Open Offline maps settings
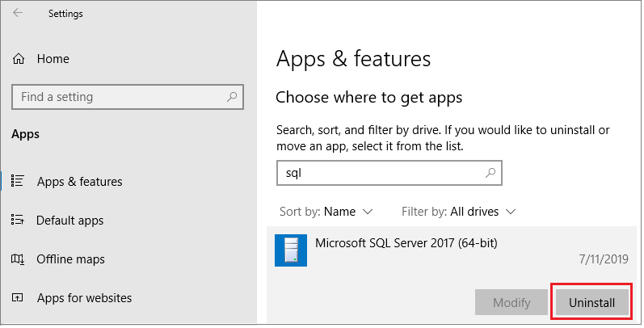Viewport: 644px width, 328px height. point(71,259)
